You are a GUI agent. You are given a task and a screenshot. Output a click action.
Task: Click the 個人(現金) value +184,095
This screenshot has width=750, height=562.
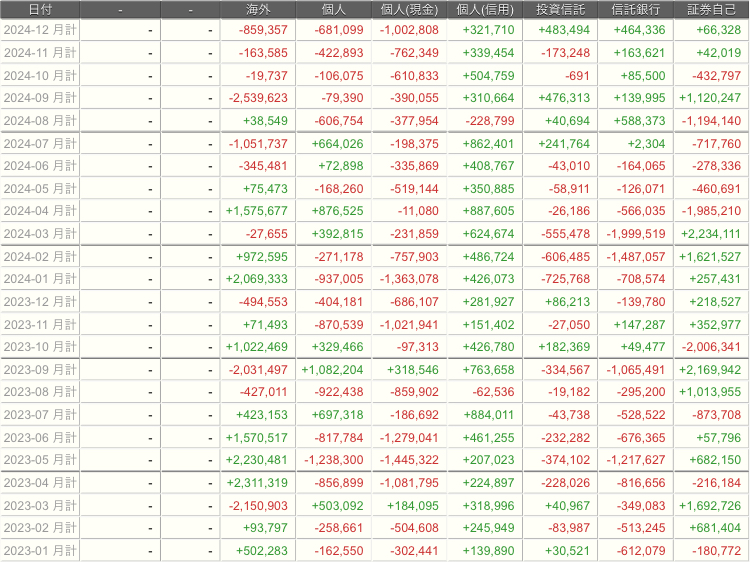[x=413, y=506]
